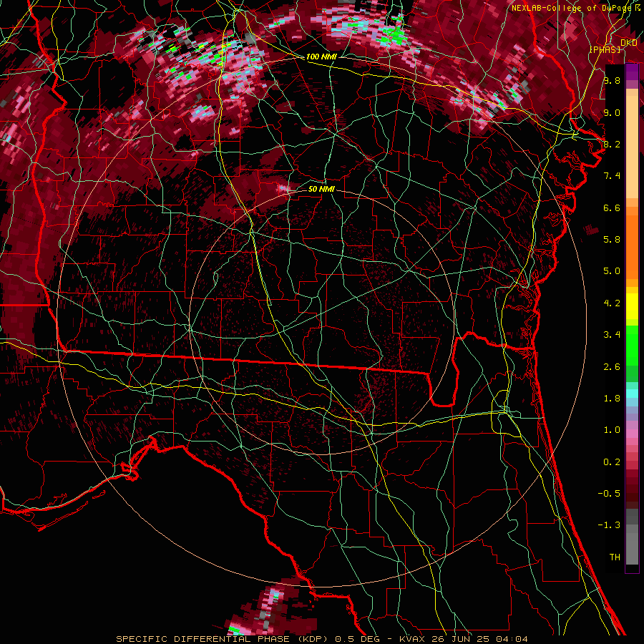Viewport: 644px width, 644px height.
Task: Click the 'SPECIFIC DIFFERENTIAL PHASE (KDP)' caption
Action: (x=223, y=639)
